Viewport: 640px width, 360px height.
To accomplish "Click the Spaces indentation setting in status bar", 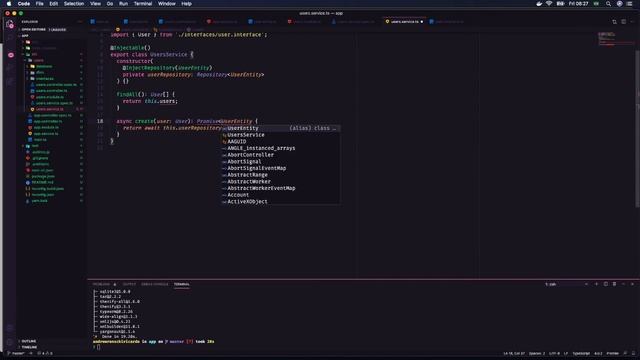I will point(537,353).
